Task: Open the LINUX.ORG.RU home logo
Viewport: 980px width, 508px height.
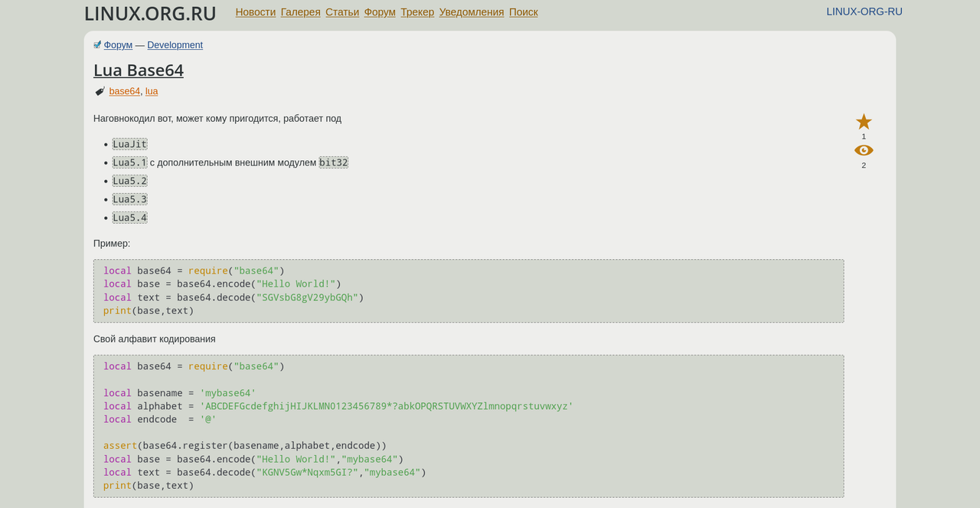Action: pyautogui.click(x=150, y=14)
